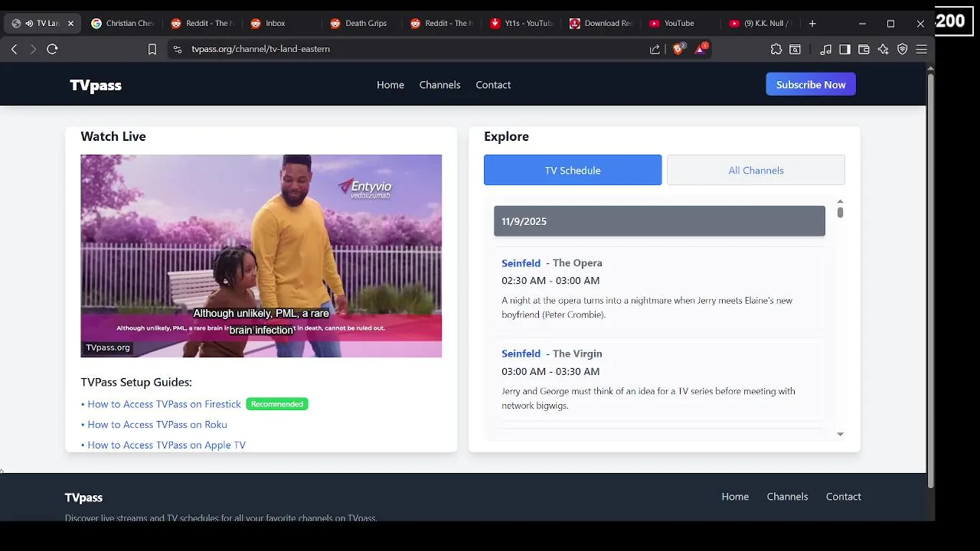Open the browser hamburger menu
The image size is (980, 551).
point(922,49)
